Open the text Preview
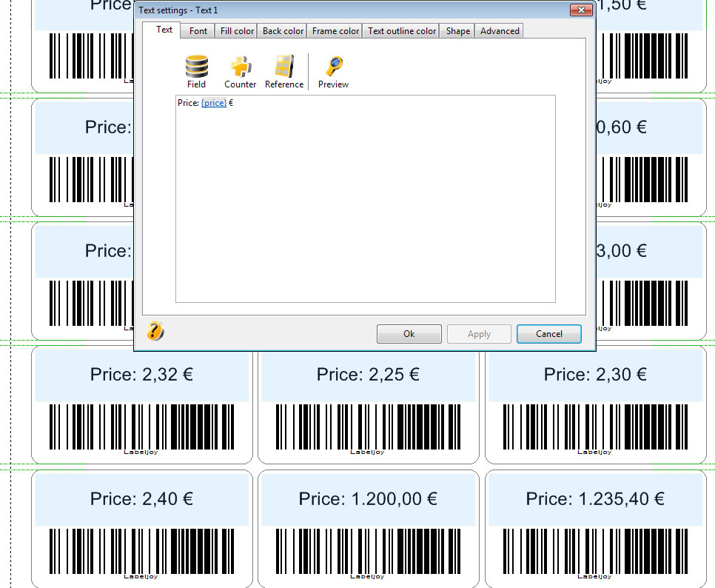Image resolution: width=715 pixels, height=588 pixels. pyautogui.click(x=333, y=72)
